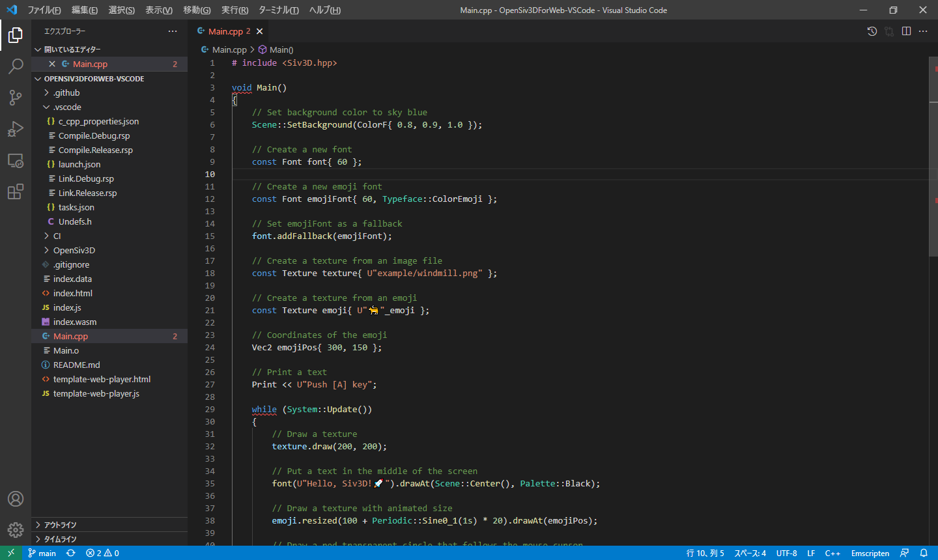The image size is (938, 560).
Task: Open the 移動(G) menu
Action: (197, 10)
